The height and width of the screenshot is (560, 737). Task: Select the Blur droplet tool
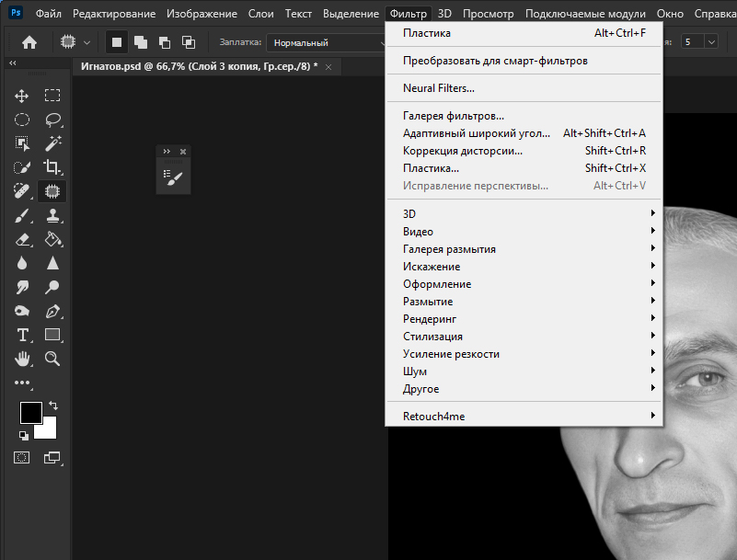point(21,264)
